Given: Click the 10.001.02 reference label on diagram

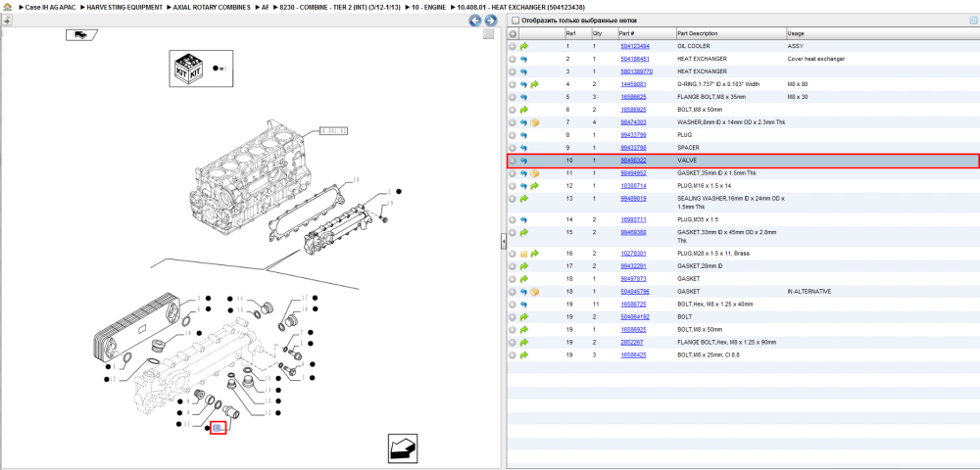Looking at the screenshot, I should pos(333,131).
